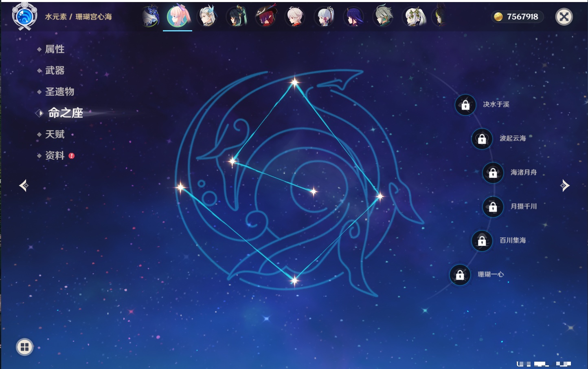Select the white-haired avatar in the red outfit

pyautogui.click(x=295, y=17)
